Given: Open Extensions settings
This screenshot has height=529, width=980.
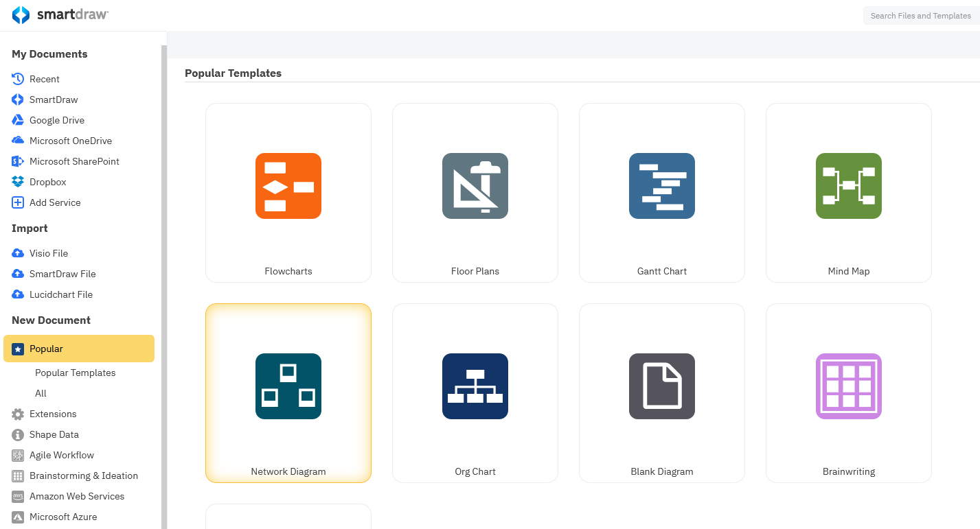Looking at the screenshot, I should (x=52, y=414).
